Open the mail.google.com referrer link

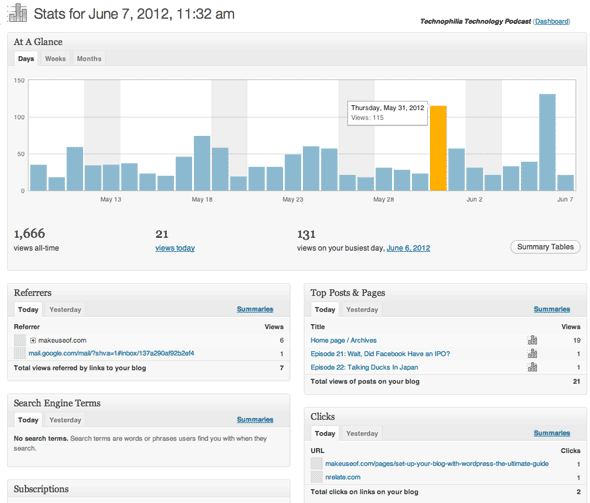(111, 353)
